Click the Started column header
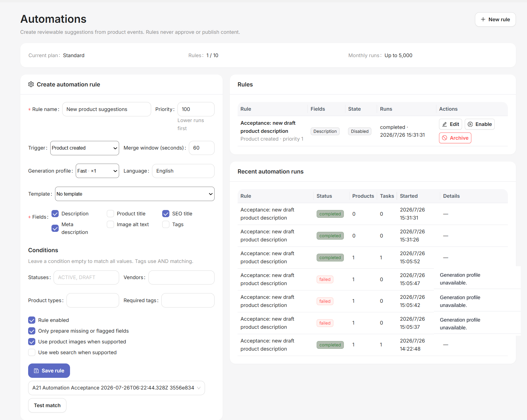The height and width of the screenshot is (420, 527). 409,196
